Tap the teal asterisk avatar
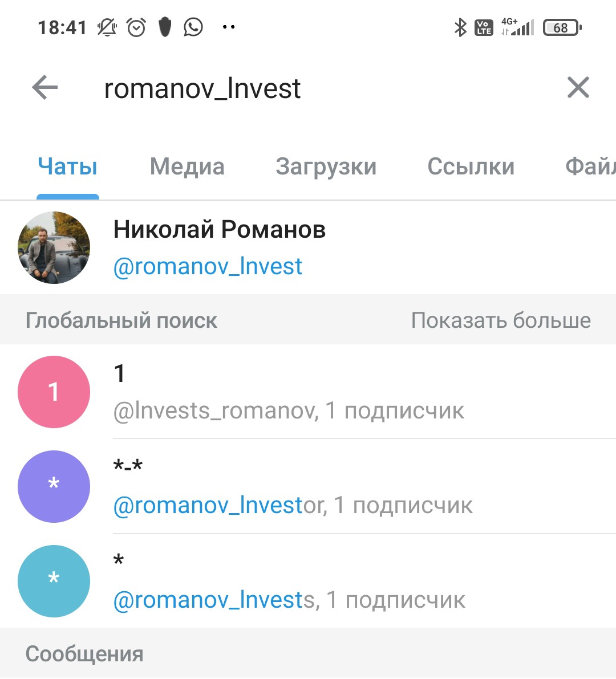 (54, 581)
